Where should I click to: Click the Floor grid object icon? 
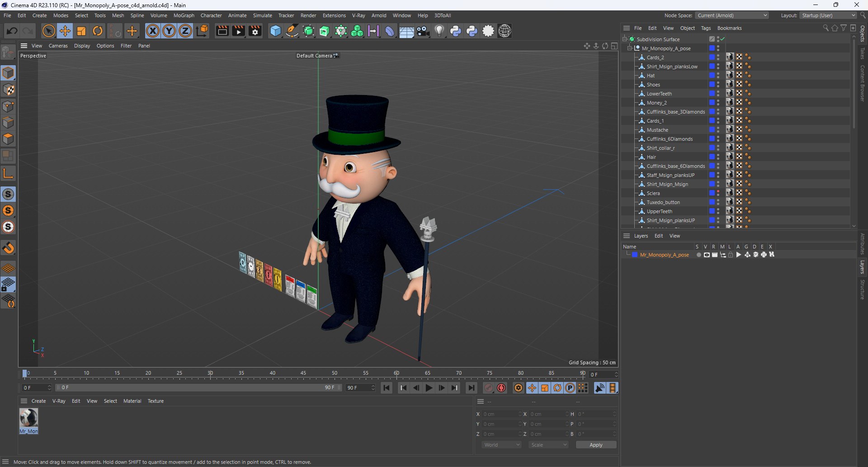point(406,31)
